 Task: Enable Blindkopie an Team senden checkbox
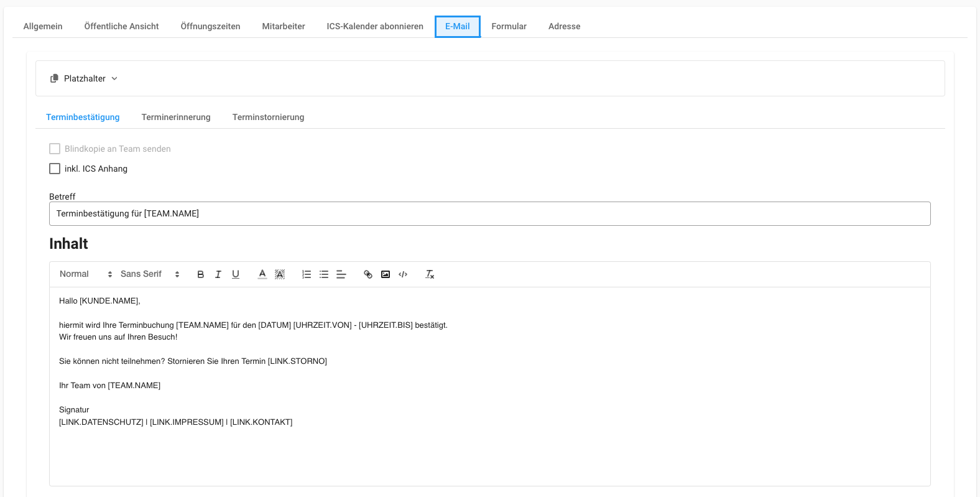tap(55, 149)
